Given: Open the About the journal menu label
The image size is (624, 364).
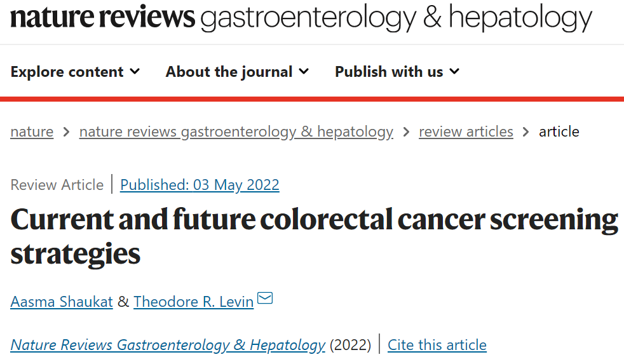Looking at the screenshot, I should (229, 72).
